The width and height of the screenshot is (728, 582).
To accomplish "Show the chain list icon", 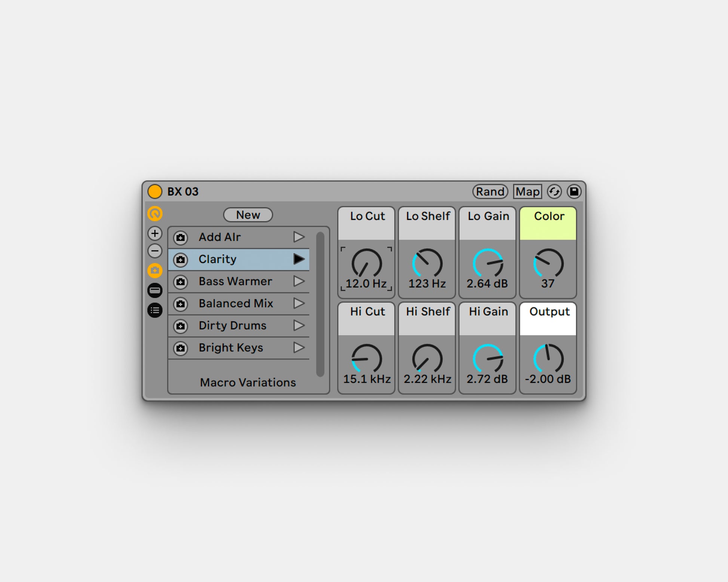I will [x=155, y=310].
